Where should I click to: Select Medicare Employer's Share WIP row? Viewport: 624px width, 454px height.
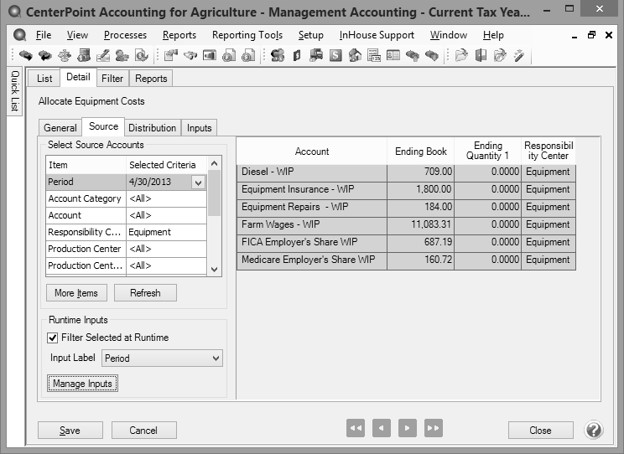click(406, 259)
